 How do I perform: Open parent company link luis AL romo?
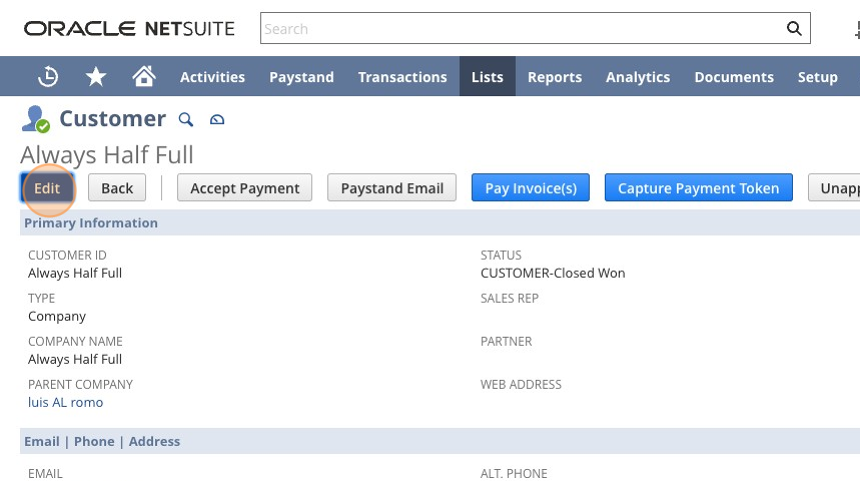point(65,402)
